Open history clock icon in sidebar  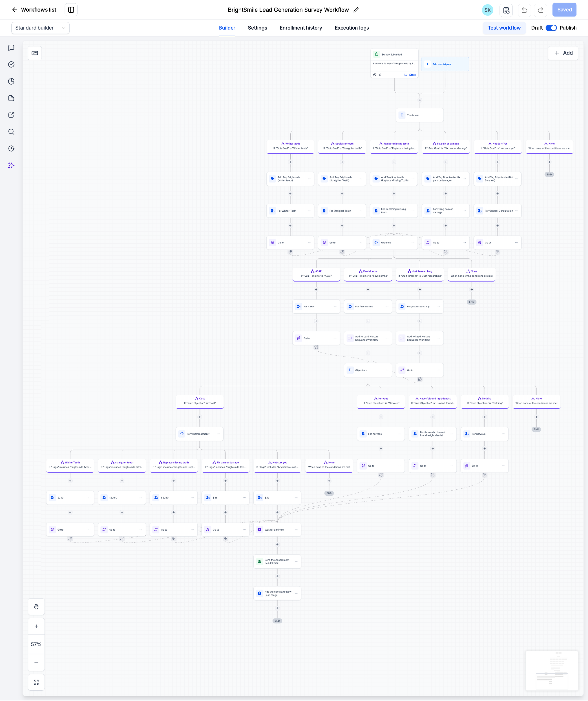point(11,149)
